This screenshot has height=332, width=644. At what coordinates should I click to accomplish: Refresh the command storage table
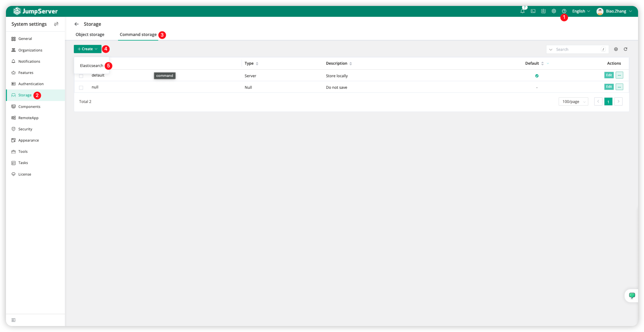tap(626, 49)
